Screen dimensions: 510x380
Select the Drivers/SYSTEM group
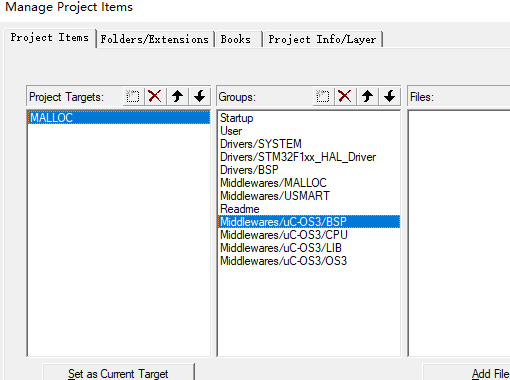click(309, 144)
